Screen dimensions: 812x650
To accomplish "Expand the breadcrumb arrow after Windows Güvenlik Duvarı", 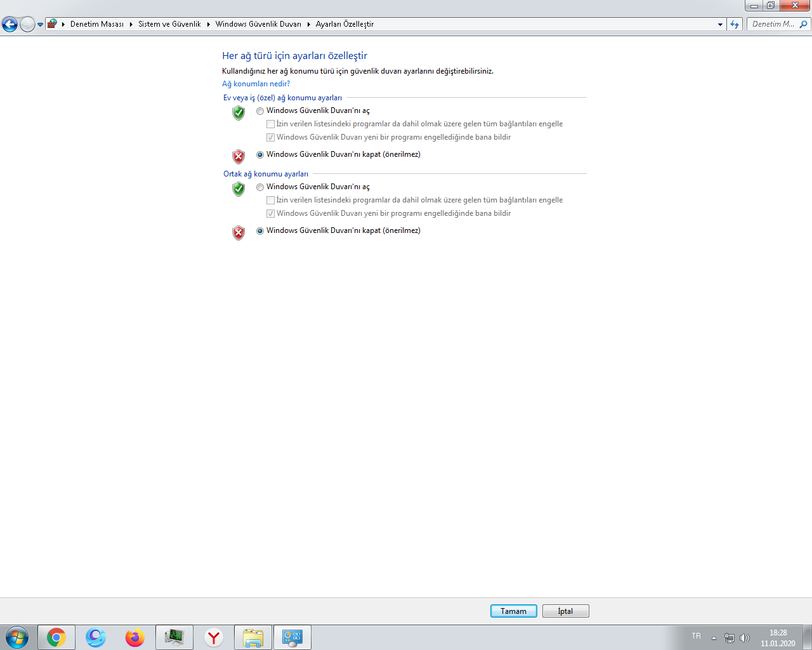I will click(x=309, y=24).
